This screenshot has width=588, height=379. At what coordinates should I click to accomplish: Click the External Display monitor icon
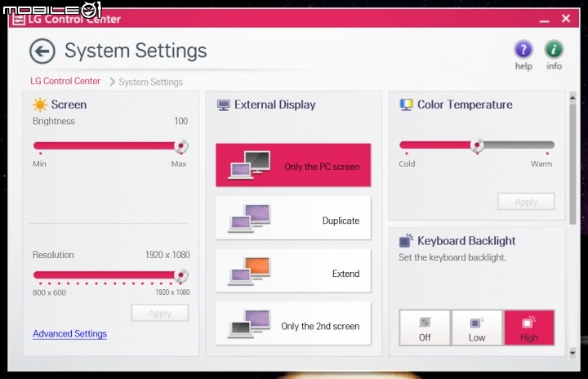point(224,105)
